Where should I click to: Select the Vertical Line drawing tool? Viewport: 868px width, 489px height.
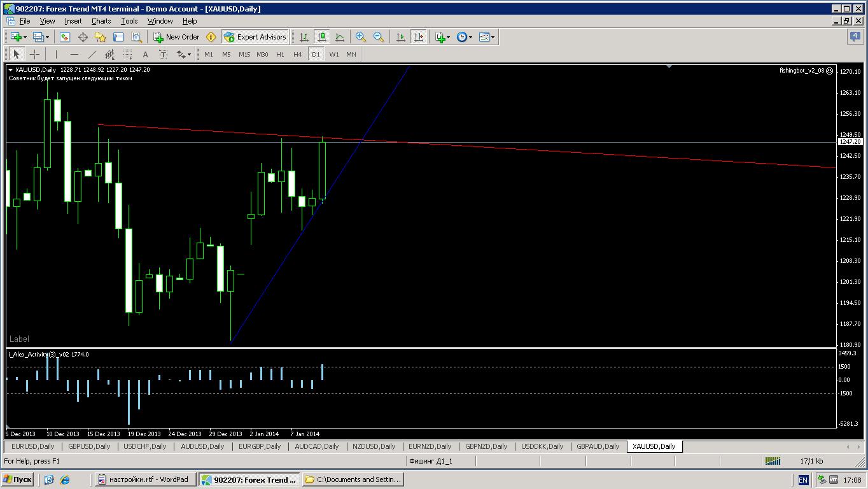coord(57,54)
